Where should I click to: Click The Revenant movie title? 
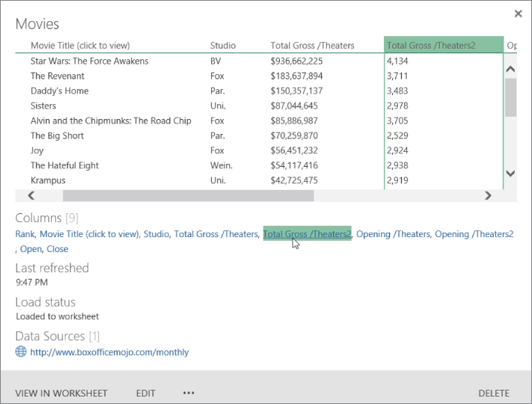tap(58, 76)
